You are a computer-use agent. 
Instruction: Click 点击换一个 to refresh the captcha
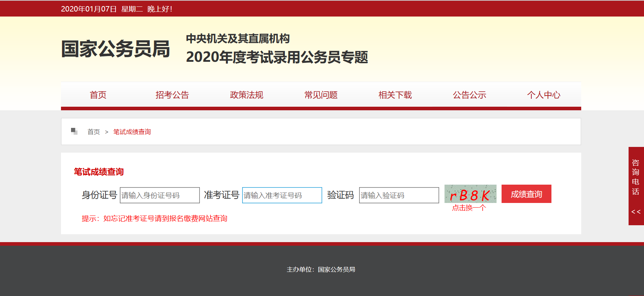[x=469, y=208]
